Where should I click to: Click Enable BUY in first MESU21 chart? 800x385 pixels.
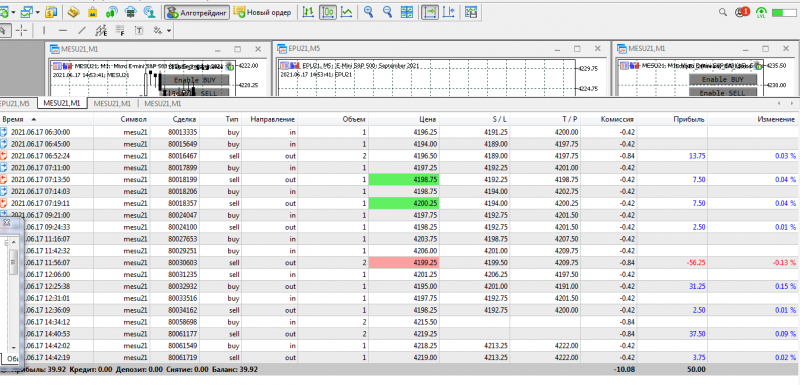coord(195,80)
